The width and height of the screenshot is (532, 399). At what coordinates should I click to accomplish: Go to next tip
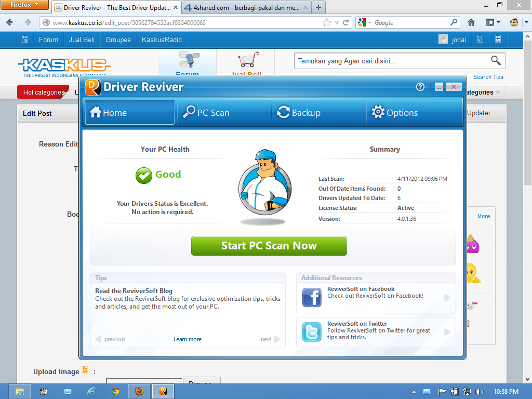tap(270, 339)
